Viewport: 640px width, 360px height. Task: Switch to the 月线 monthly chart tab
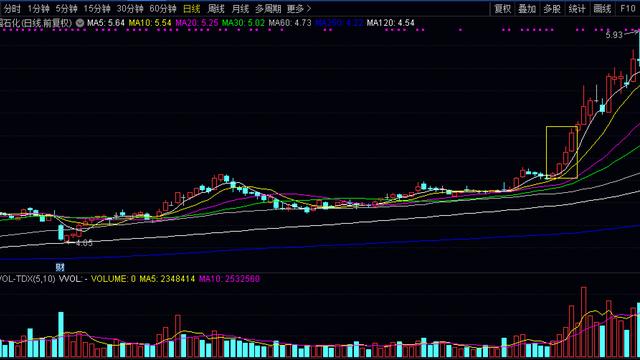coord(240,9)
